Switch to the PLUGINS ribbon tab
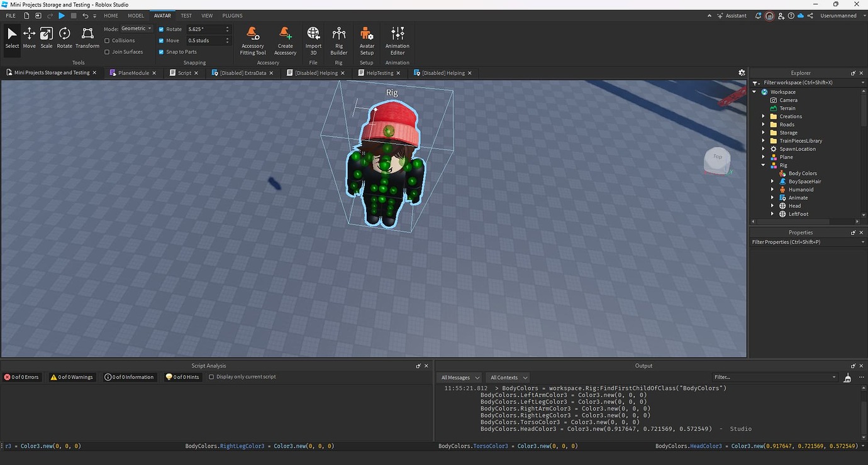The width and height of the screenshot is (868, 465). [x=232, y=16]
